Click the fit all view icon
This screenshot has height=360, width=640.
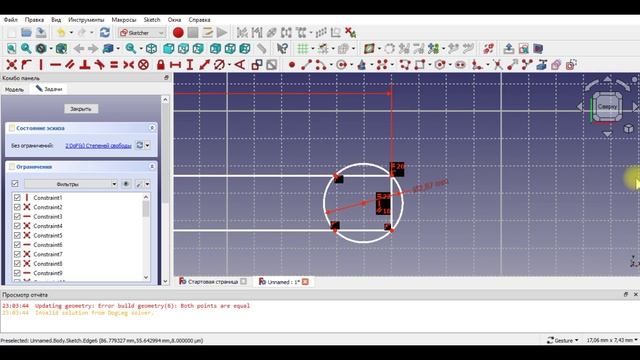(11, 49)
